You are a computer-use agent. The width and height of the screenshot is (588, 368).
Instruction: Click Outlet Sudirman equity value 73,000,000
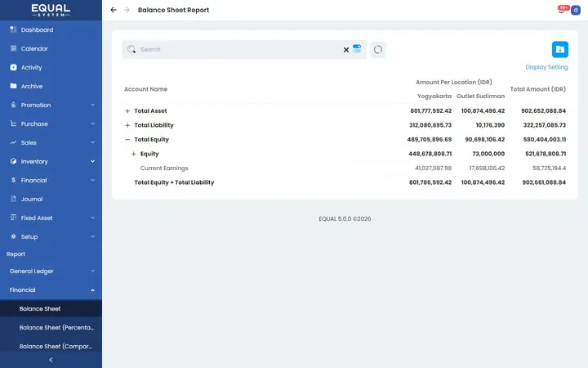(x=488, y=154)
